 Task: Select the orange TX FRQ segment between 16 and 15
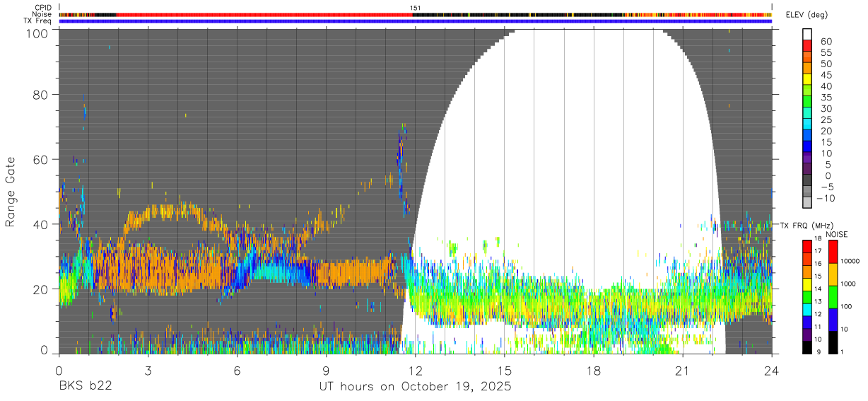pyautogui.click(x=807, y=272)
